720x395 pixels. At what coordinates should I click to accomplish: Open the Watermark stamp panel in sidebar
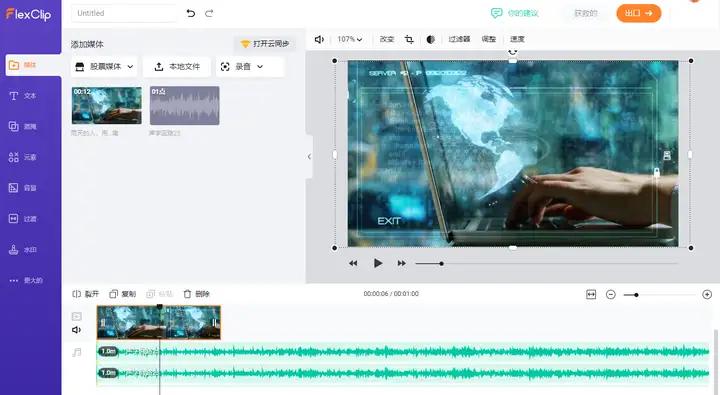point(22,249)
